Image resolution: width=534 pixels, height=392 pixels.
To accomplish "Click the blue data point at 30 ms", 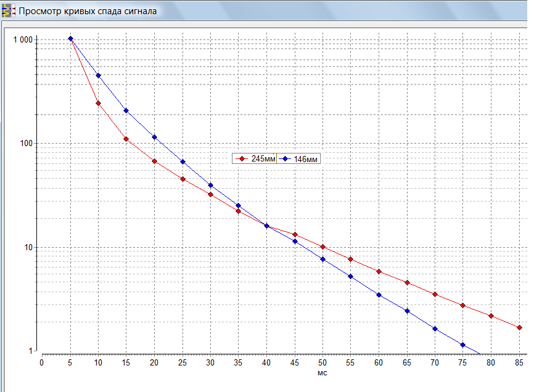I will tap(210, 185).
